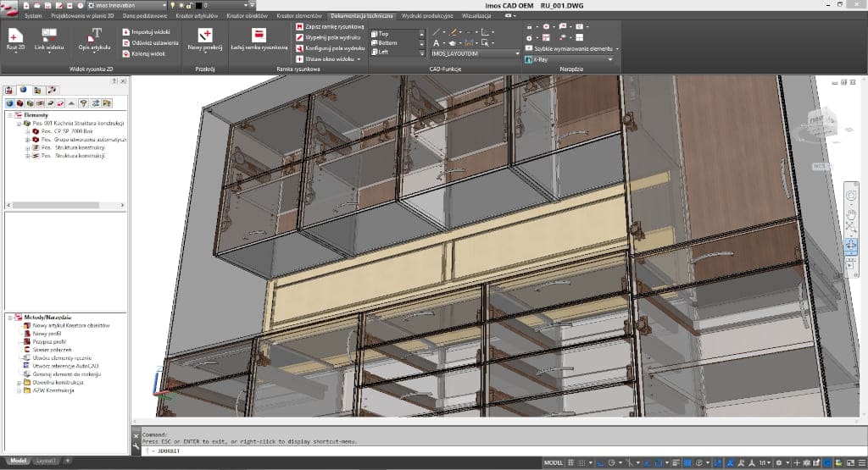Open the Wizualizacja ribbon tab
The height and width of the screenshot is (470, 868).
point(476,16)
